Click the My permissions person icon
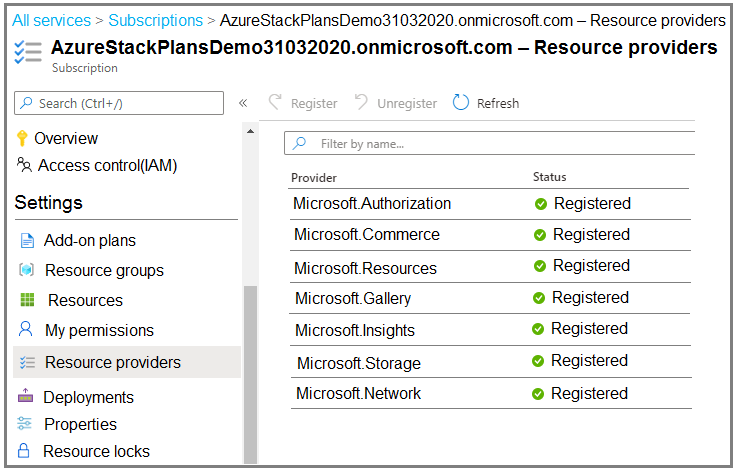Viewport: 736px width, 472px height. point(26,329)
